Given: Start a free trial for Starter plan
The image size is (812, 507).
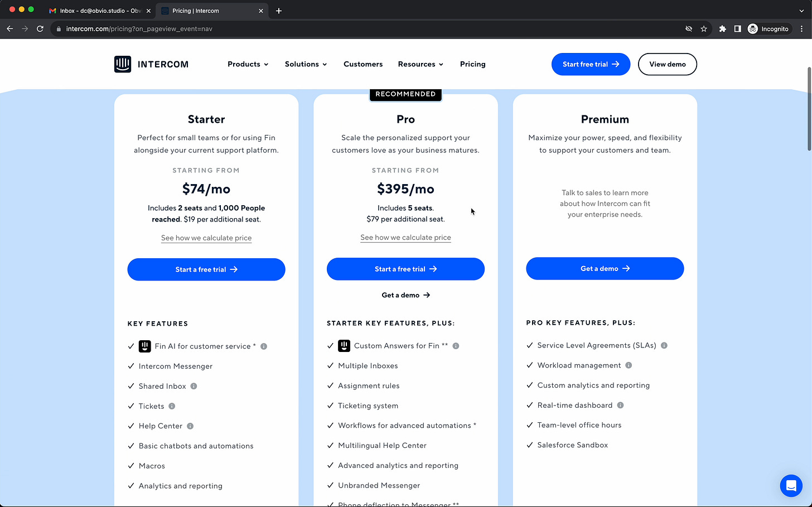Looking at the screenshot, I should (x=206, y=269).
